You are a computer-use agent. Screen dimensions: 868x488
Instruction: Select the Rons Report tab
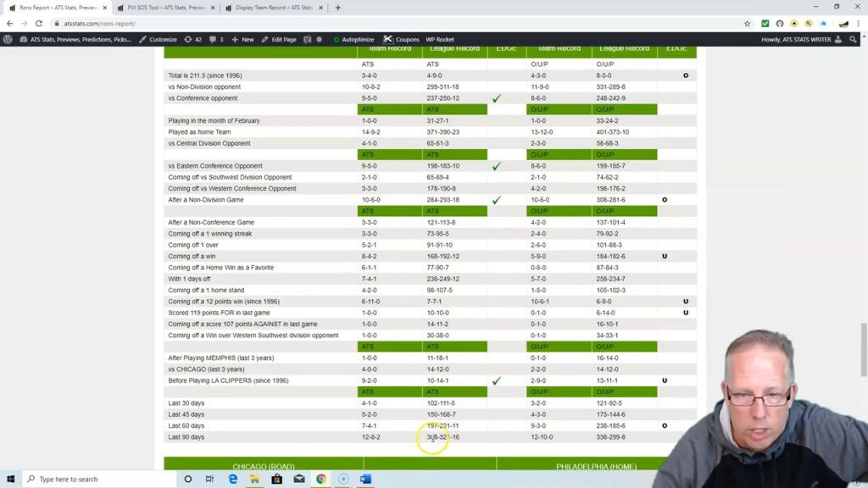click(x=57, y=8)
